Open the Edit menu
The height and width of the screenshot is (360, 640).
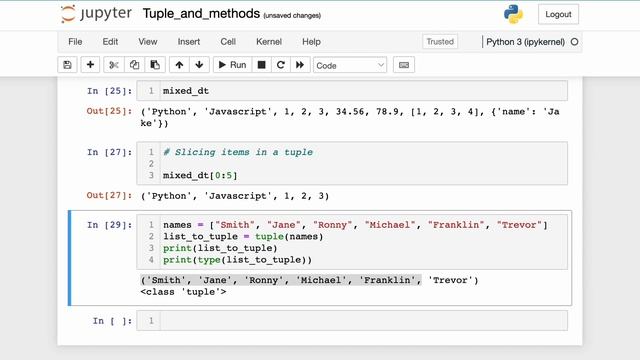pos(110,42)
